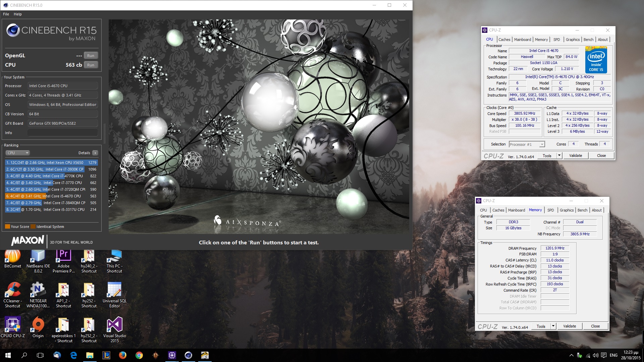
Task: Open CPUID CPU-Z desktop icon
Action: point(13,327)
